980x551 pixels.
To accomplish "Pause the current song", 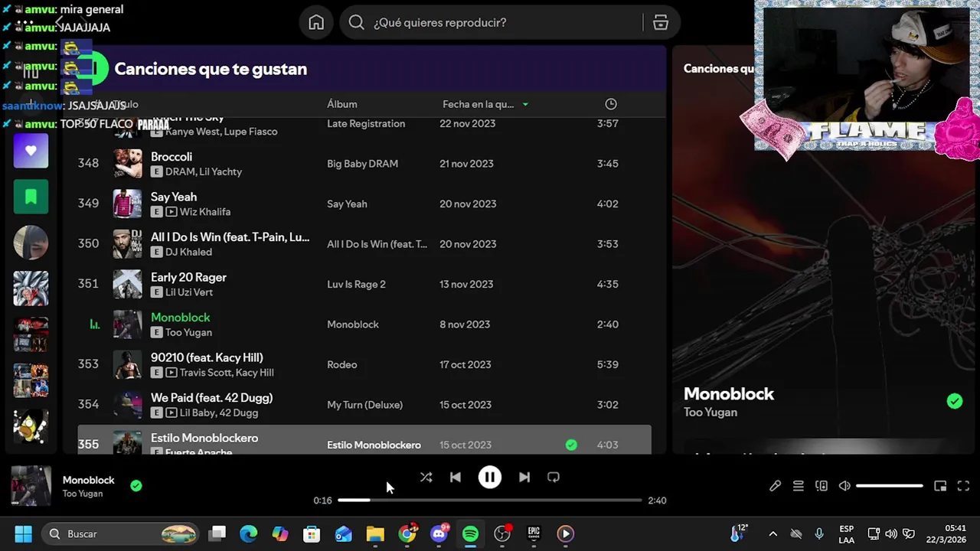I will coord(490,478).
